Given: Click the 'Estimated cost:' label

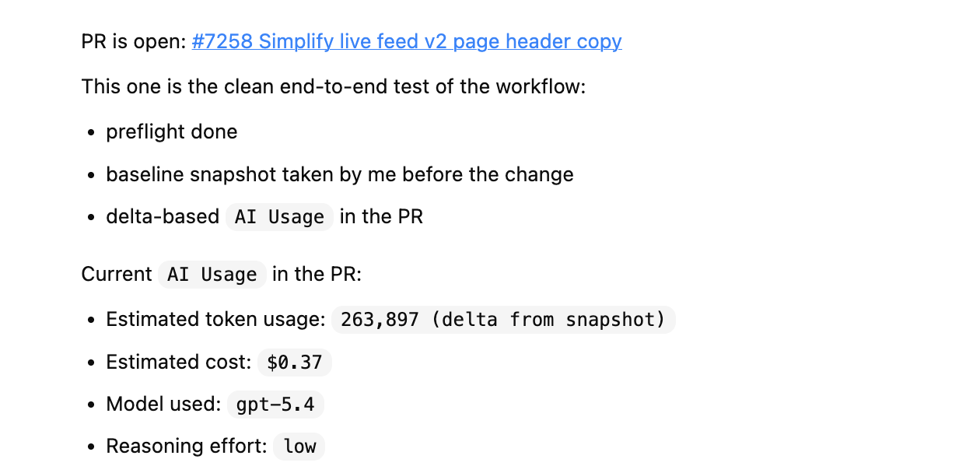Looking at the screenshot, I should point(179,362).
